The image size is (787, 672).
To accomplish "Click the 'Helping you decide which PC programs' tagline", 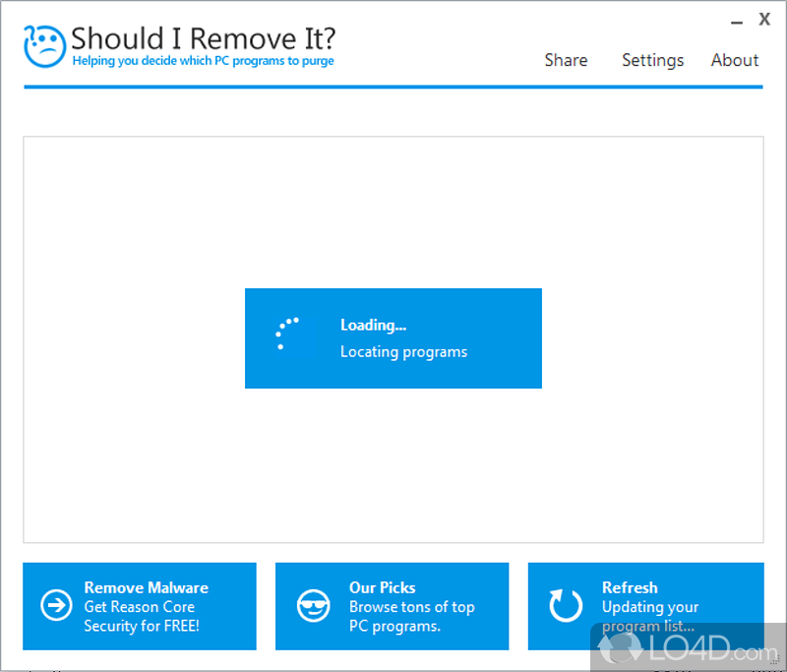I will click(x=204, y=61).
